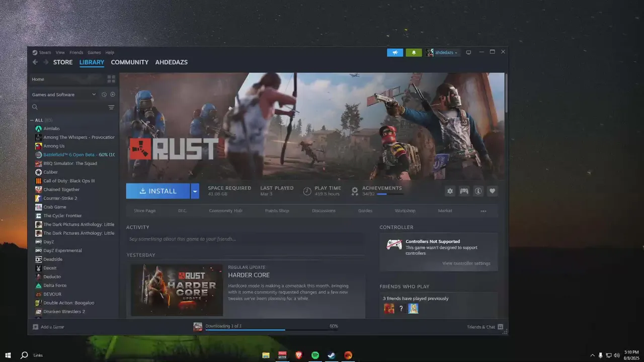Open ahdedazs account dropdown
644x362 pixels.
coord(442,52)
